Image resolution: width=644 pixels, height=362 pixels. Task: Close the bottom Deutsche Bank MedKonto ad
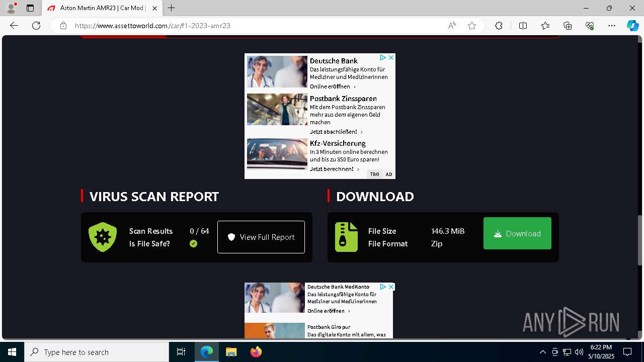[391, 287]
